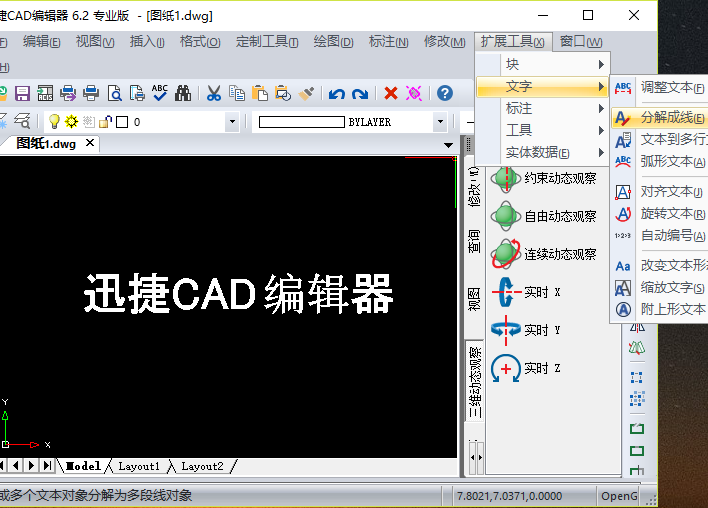Open the 修改(M) menu
This screenshot has width=708, height=508.
pos(444,42)
